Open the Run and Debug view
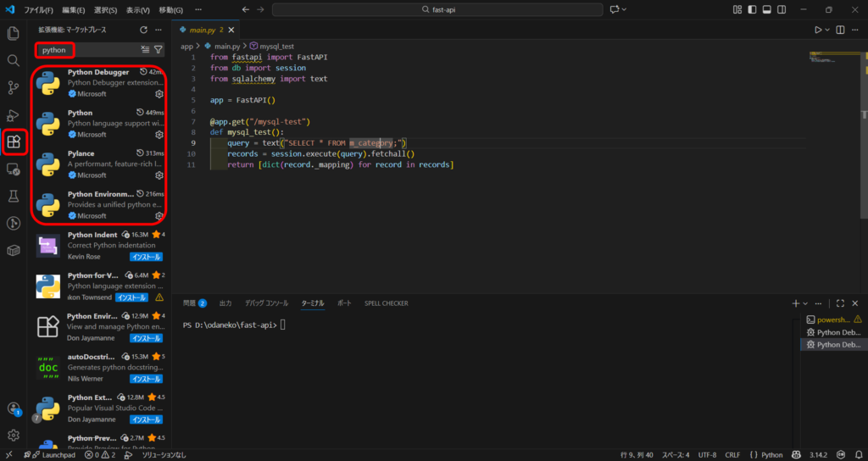Viewport: 868px width, 461px height. (14, 114)
